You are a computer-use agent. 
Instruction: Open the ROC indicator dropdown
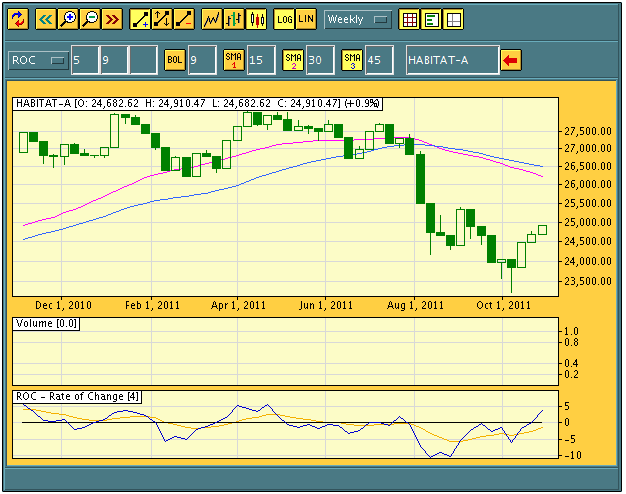pos(38,60)
